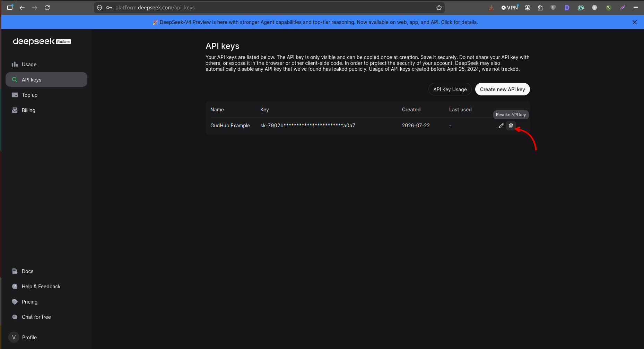Click the purple D extension icon
This screenshot has width=644, height=349.
pos(567,8)
